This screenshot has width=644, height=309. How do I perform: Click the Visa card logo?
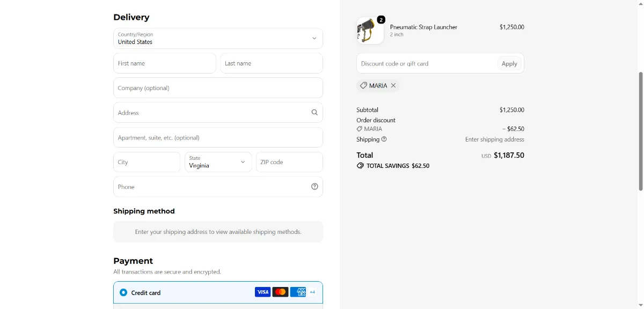262,292
